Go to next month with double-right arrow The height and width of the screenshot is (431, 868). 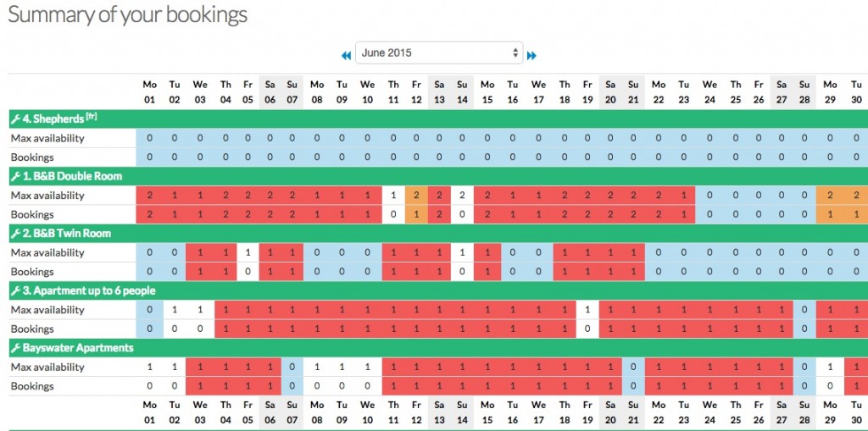[x=532, y=55]
